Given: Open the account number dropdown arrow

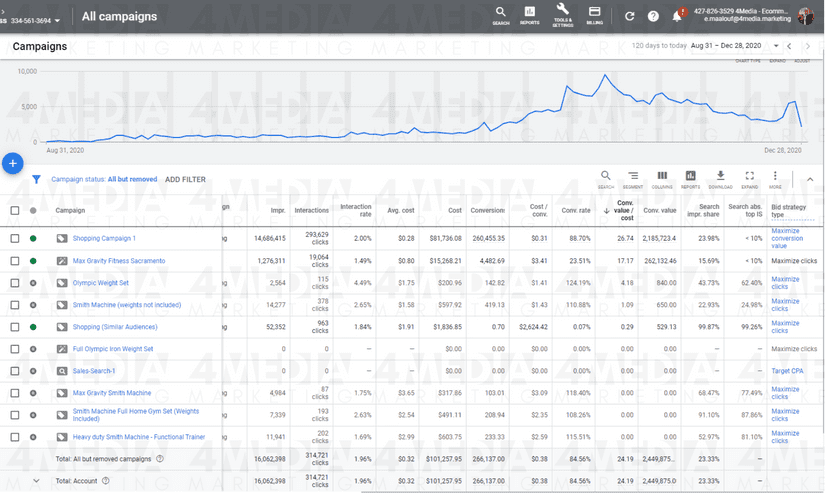Looking at the screenshot, I should pos(57,21).
